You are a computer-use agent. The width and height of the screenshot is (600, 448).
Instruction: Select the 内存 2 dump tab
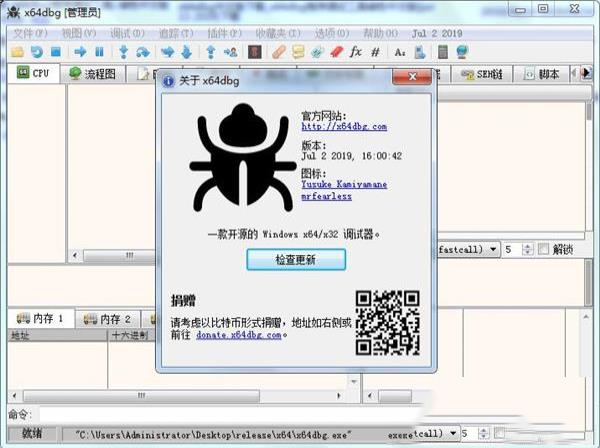(108, 319)
